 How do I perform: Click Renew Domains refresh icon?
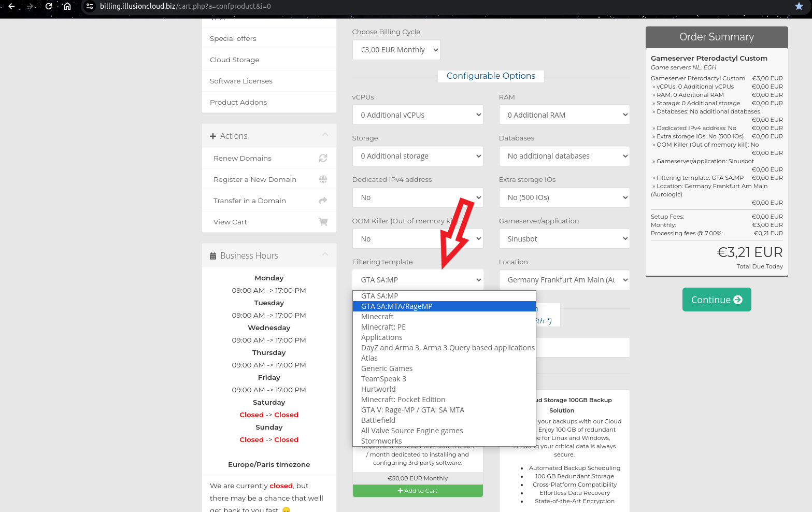[323, 158]
